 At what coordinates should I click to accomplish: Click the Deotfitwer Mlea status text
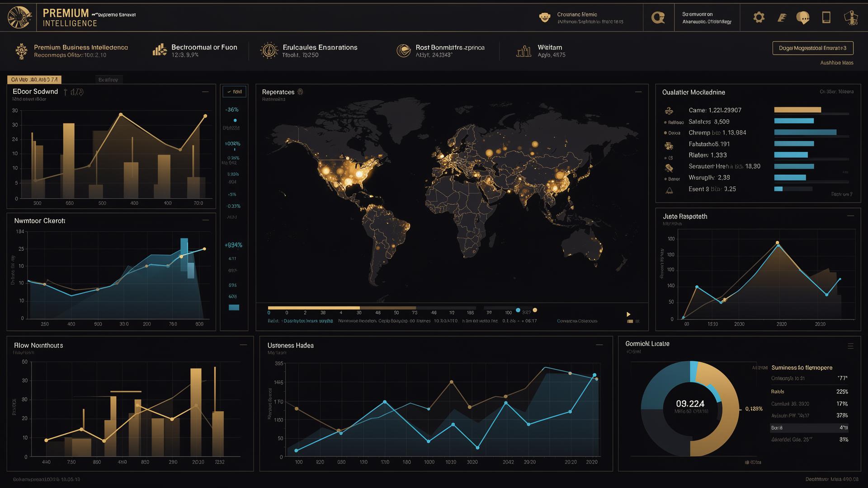point(831,479)
